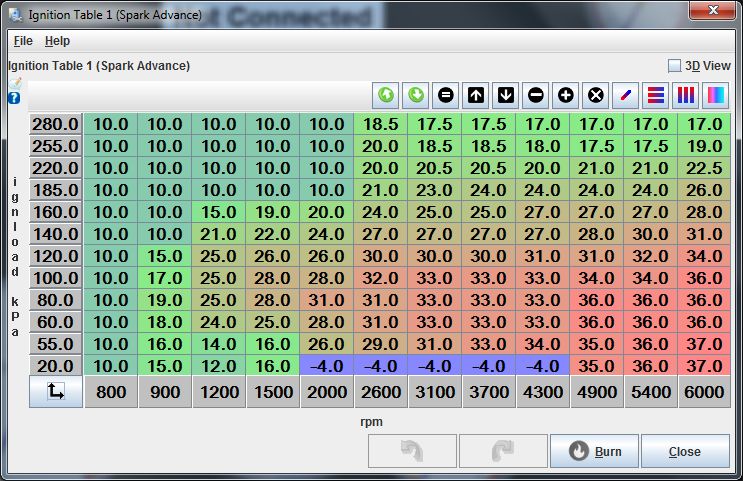
Task: Select the 6000 rpm column header
Action: pyautogui.click(x=705, y=393)
